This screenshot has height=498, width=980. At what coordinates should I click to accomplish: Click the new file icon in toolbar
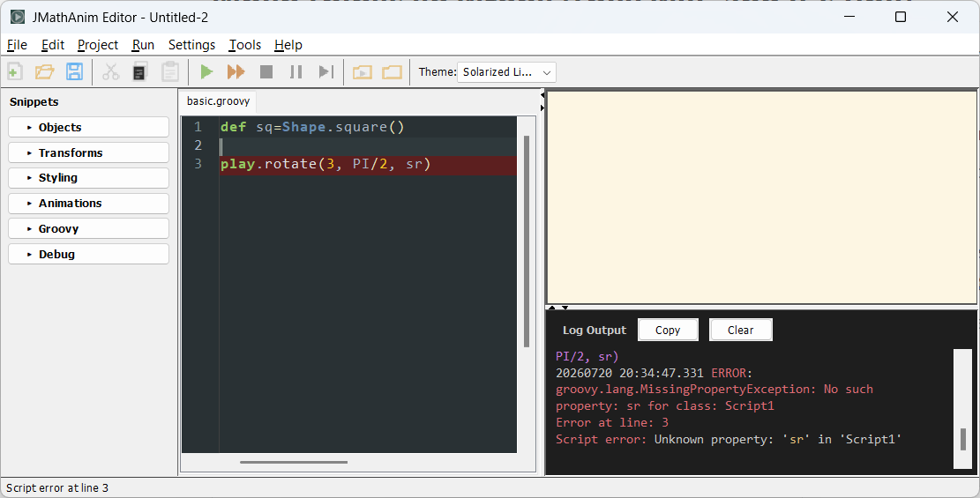click(x=15, y=72)
